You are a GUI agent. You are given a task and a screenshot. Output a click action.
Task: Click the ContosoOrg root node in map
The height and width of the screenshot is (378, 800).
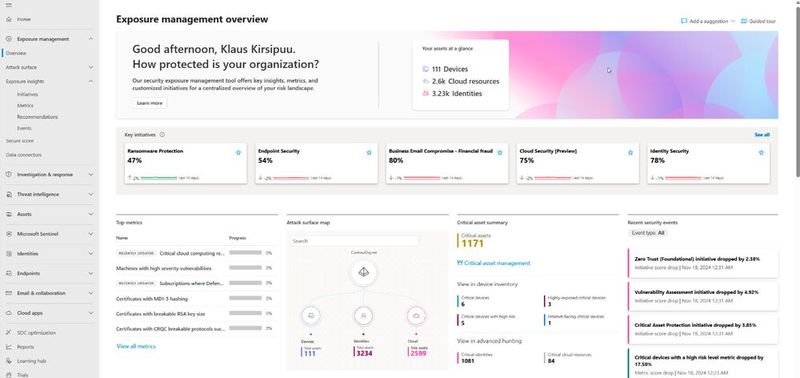click(363, 272)
